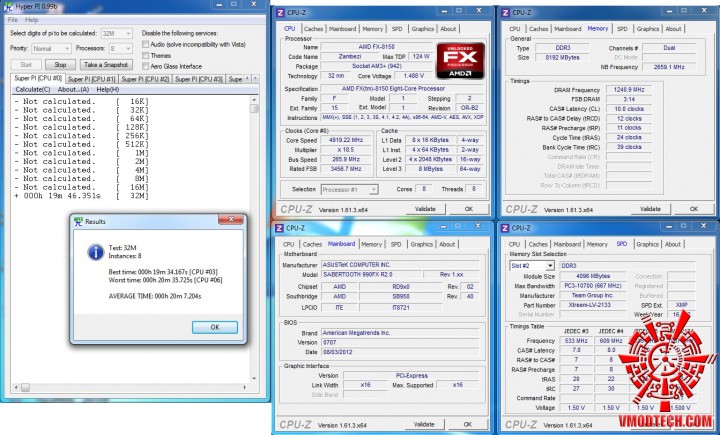Click the horizontal scrollbar right arrow in Hyper PI
The width and height of the screenshot is (720, 435).
point(245,388)
